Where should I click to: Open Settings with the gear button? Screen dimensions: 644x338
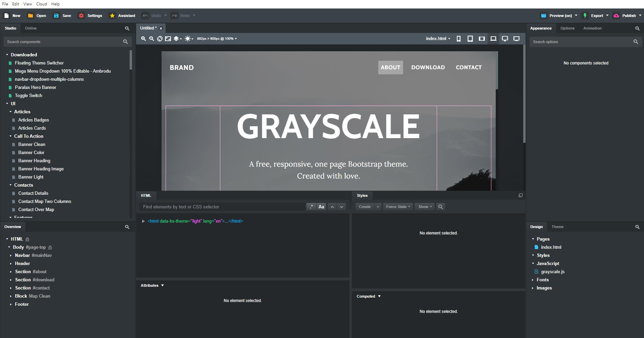coord(90,16)
